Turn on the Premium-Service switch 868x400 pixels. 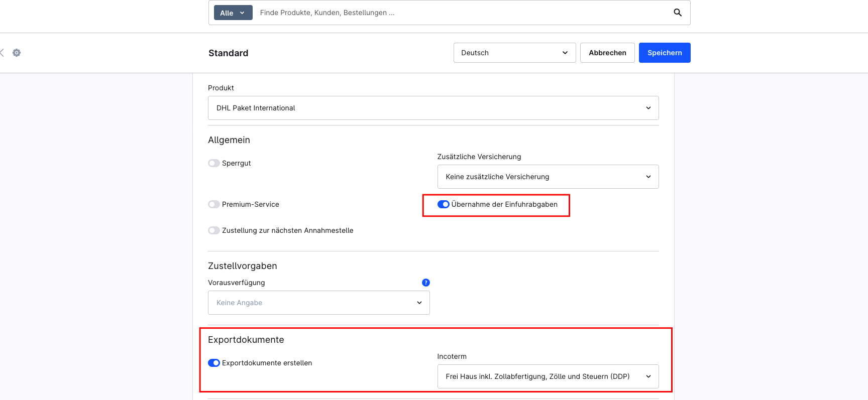coord(214,204)
